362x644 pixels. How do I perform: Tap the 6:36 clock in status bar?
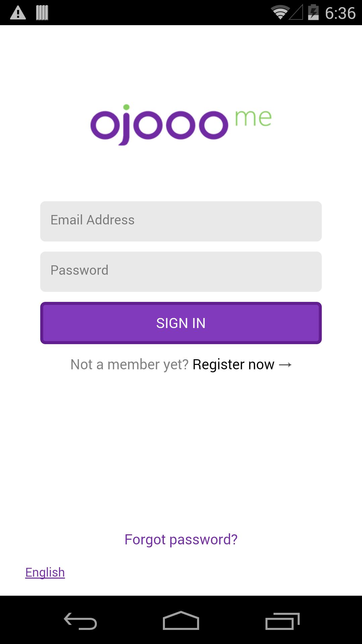[x=340, y=13]
